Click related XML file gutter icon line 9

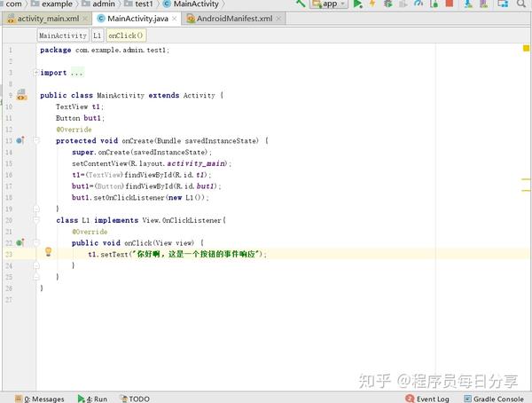pos(21,95)
